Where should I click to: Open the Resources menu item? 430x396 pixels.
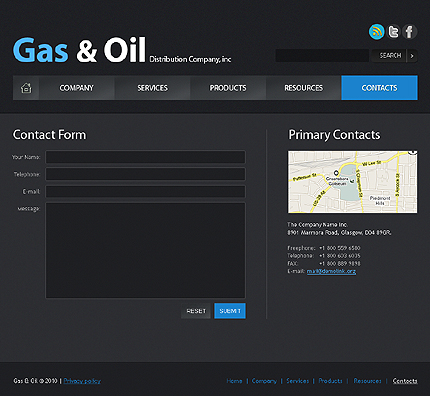[303, 88]
